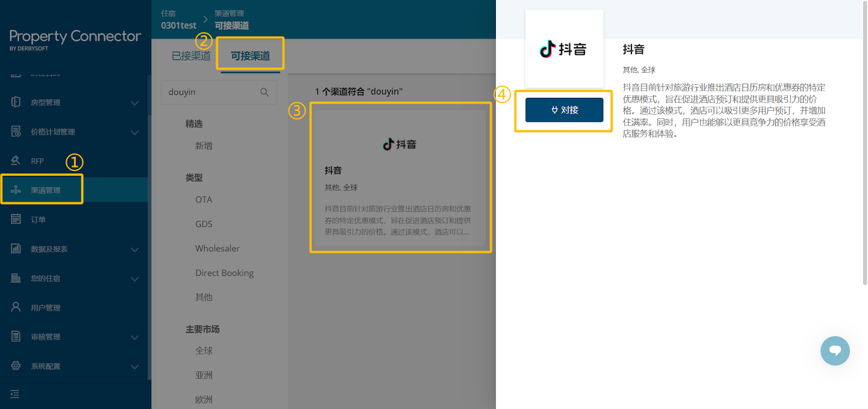Click 审核管理 document icon
Image resolution: width=868 pixels, height=409 pixels.
click(x=16, y=336)
